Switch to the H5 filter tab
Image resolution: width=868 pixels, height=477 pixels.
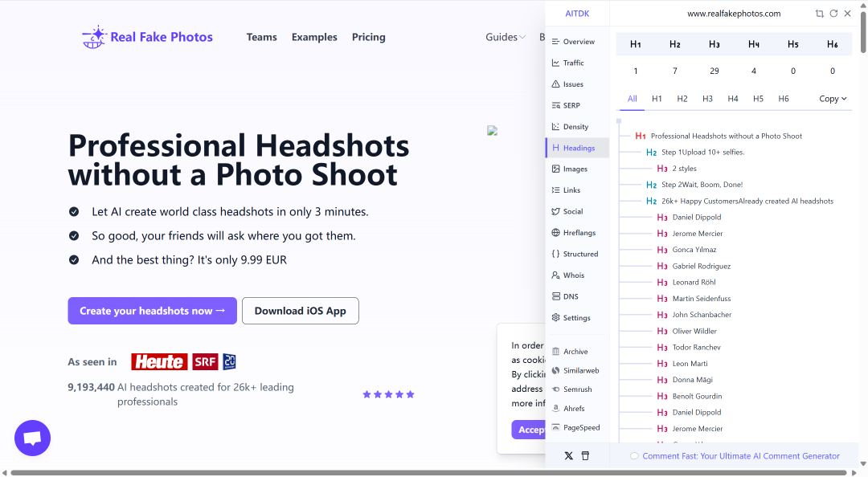759,99
